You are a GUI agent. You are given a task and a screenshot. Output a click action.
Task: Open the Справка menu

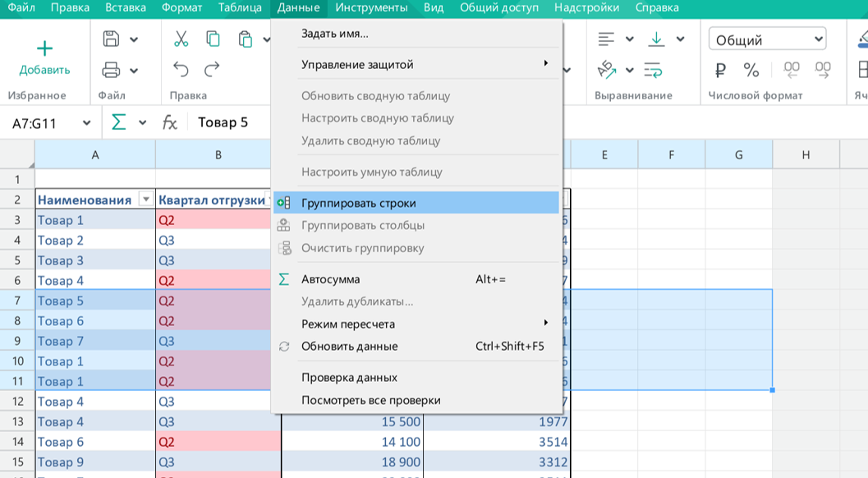point(656,7)
